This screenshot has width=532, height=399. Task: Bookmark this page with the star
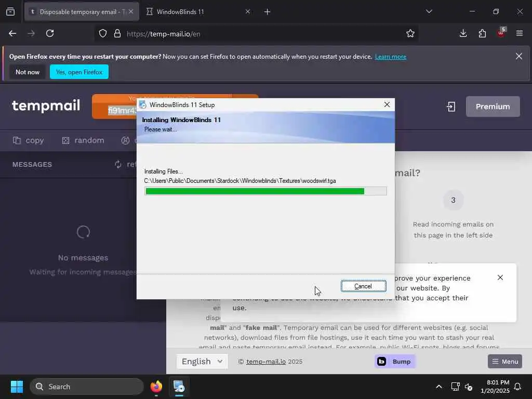pos(410,34)
